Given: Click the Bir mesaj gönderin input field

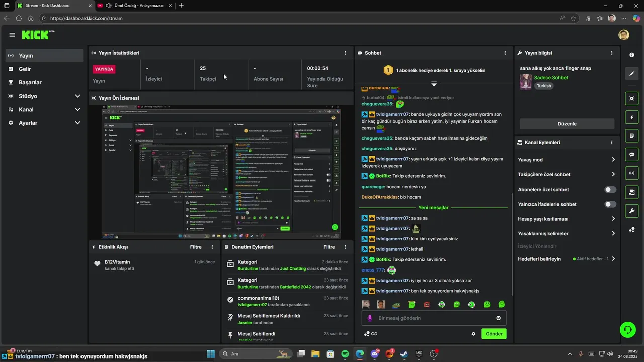Looking at the screenshot, I should click(x=434, y=318).
